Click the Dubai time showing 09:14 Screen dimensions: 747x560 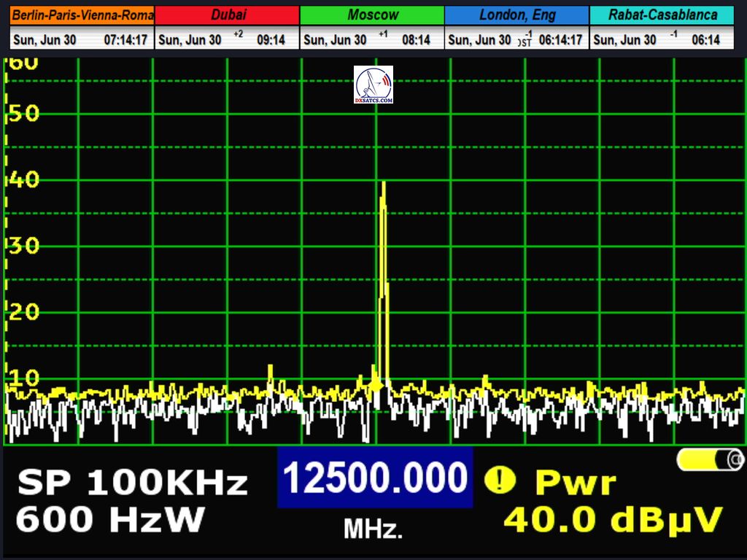[x=271, y=40]
